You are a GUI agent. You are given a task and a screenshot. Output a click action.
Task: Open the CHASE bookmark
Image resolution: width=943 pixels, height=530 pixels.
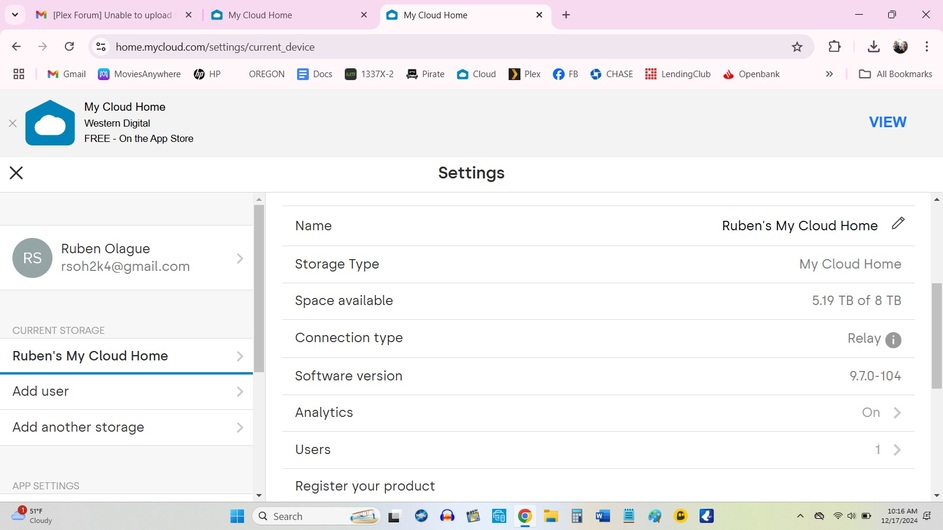[x=612, y=74]
